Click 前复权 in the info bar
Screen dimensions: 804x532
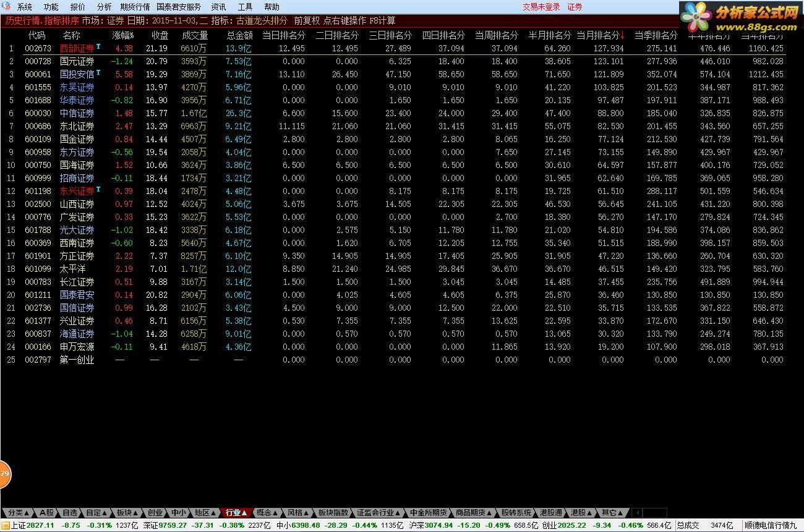306,20
